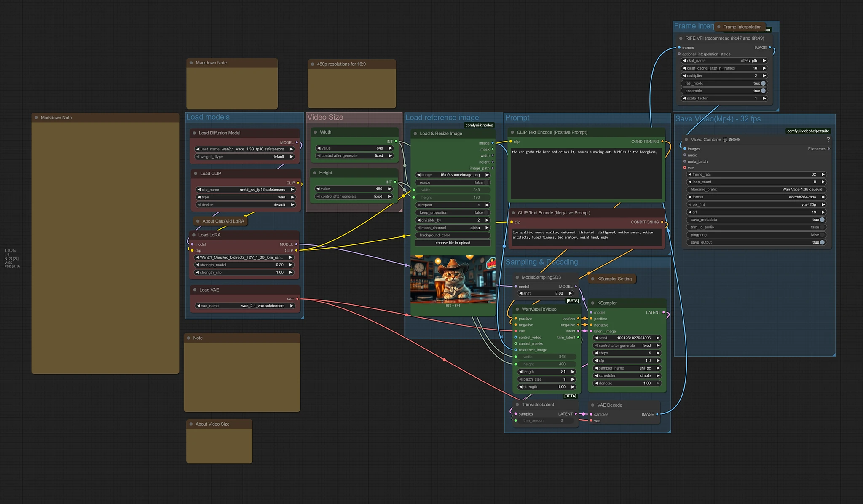Collapse the KSampler node via its title dot

[x=592, y=303]
